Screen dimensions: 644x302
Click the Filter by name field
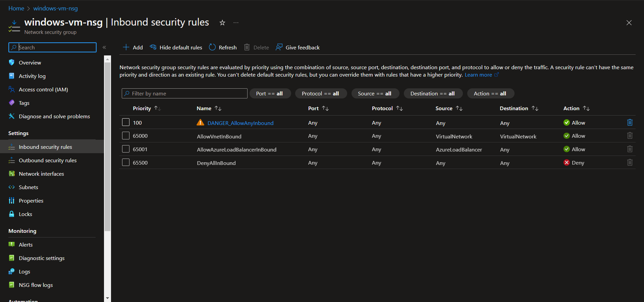[184, 93]
